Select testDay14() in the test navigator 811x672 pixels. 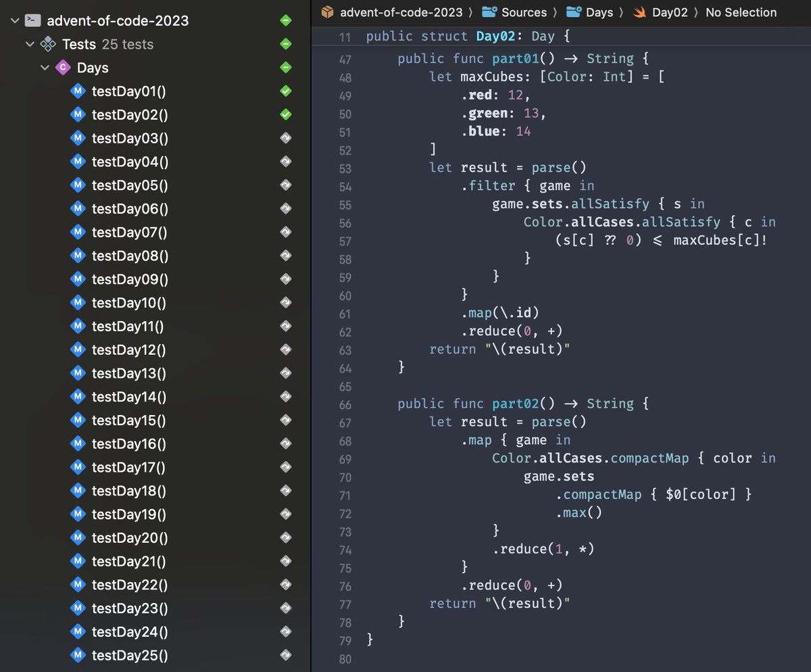coord(129,397)
